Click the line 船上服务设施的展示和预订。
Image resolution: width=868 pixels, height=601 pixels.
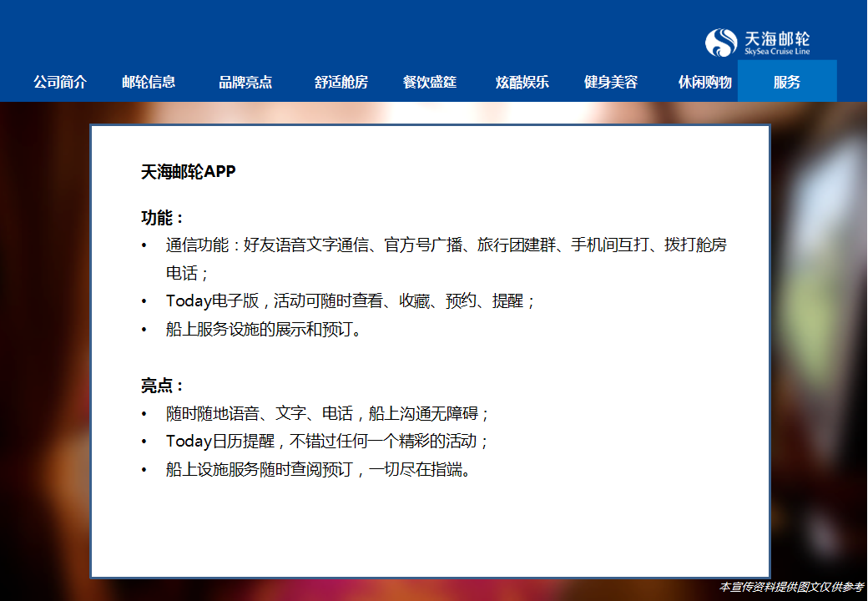click(x=264, y=329)
